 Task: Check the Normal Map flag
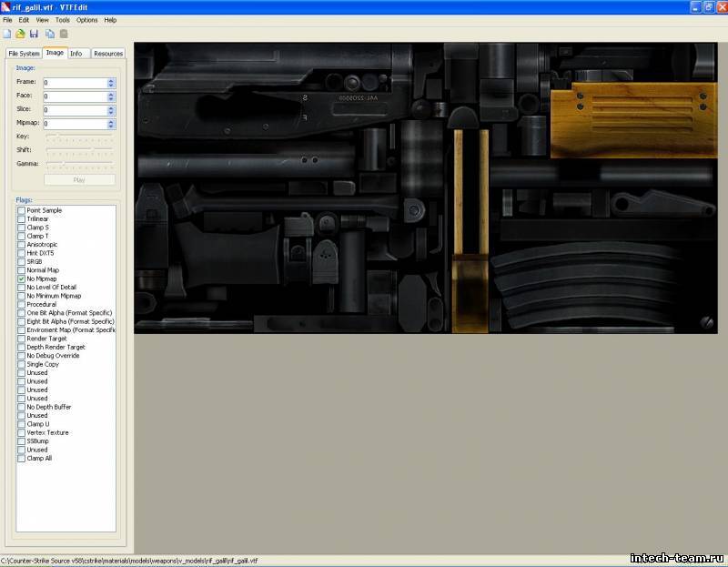click(21, 270)
